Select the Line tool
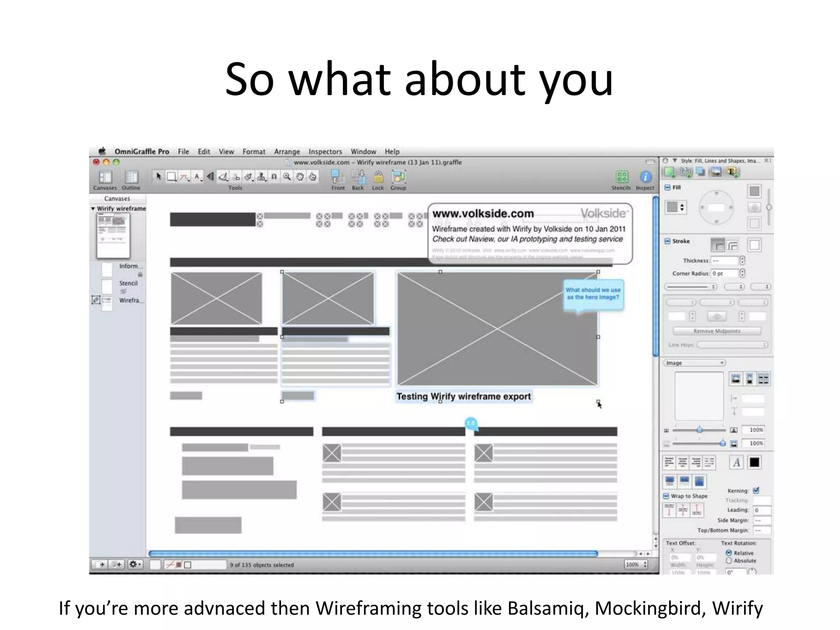This screenshot has width=840, height=630. click(185, 177)
